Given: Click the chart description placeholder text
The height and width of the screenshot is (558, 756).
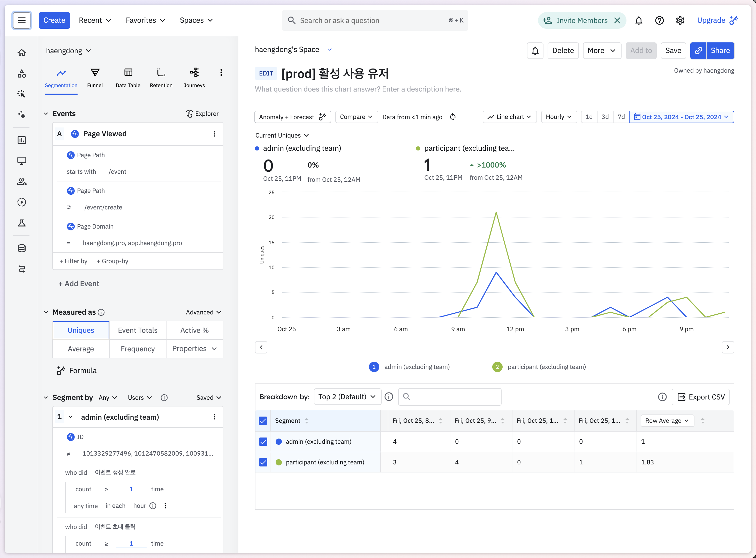Looking at the screenshot, I should 358,89.
